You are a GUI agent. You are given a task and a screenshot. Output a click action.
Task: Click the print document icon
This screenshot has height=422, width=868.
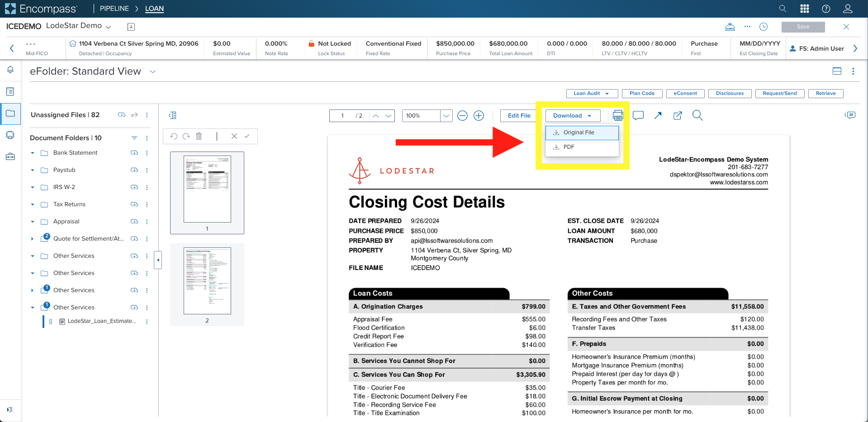618,116
